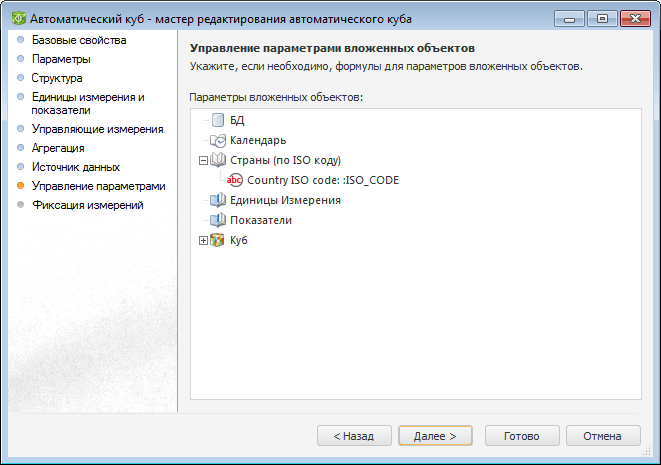Click the Показатели book icon
The width and height of the screenshot is (661, 465).
(219, 220)
